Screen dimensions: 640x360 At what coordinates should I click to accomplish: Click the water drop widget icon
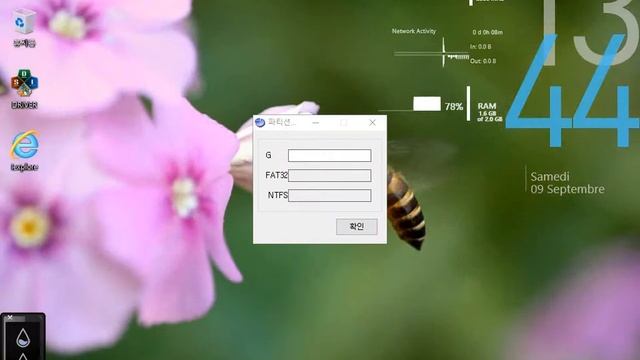[23, 338]
